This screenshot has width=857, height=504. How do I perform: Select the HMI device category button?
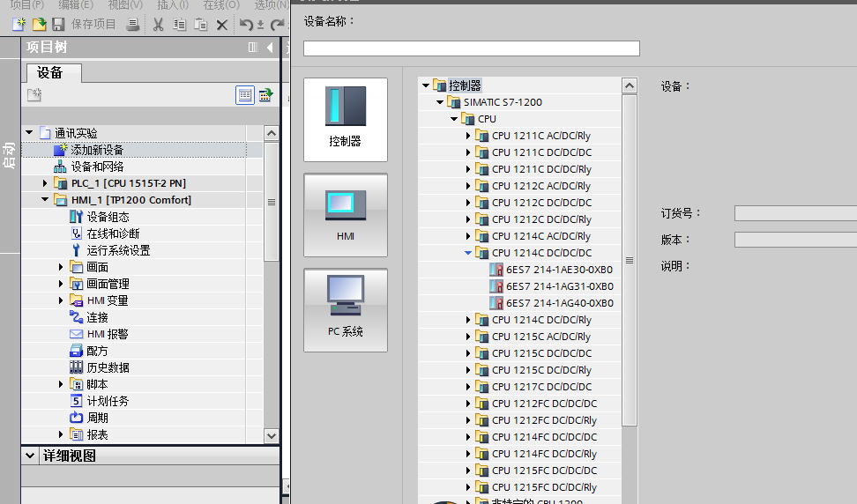coord(346,215)
